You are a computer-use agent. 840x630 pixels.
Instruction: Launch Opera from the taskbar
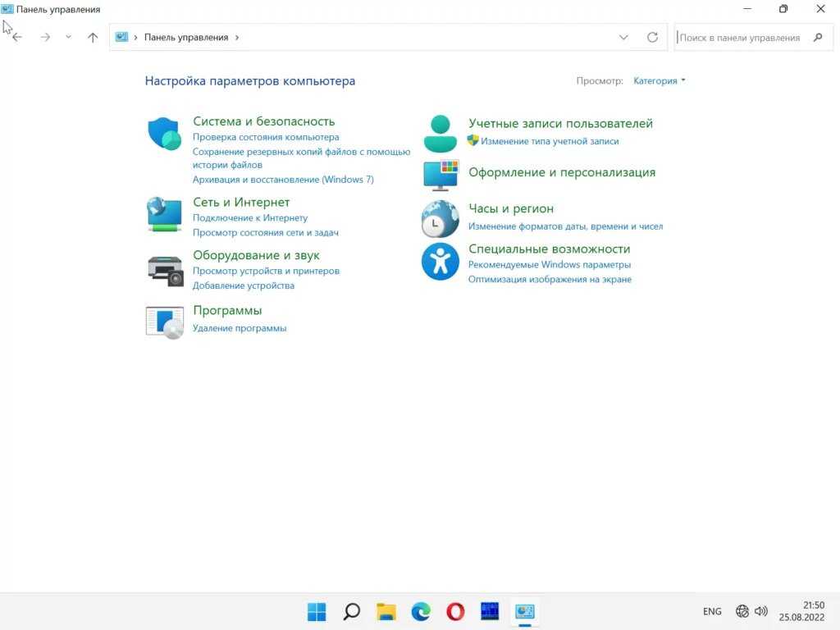coord(455,611)
